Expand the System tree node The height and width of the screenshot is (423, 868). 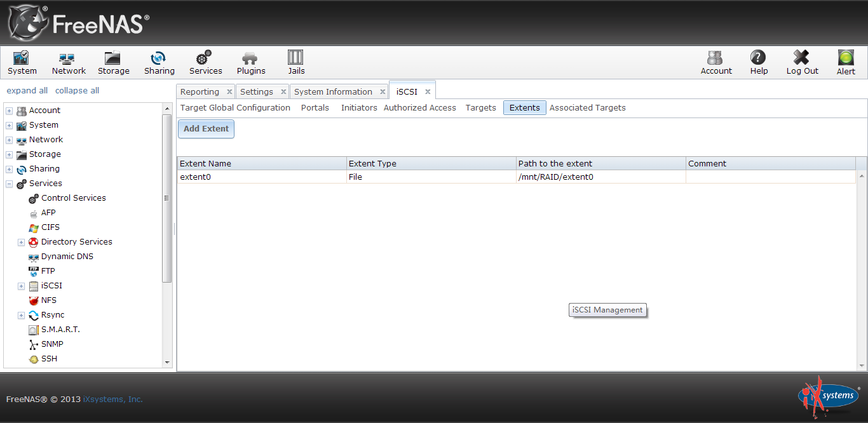pyautogui.click(x=9, y=125)
